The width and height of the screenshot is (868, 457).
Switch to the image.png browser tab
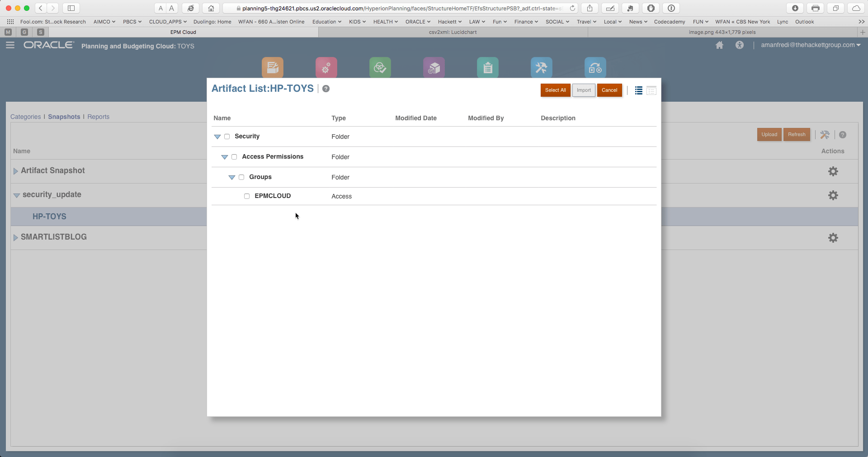722,32
